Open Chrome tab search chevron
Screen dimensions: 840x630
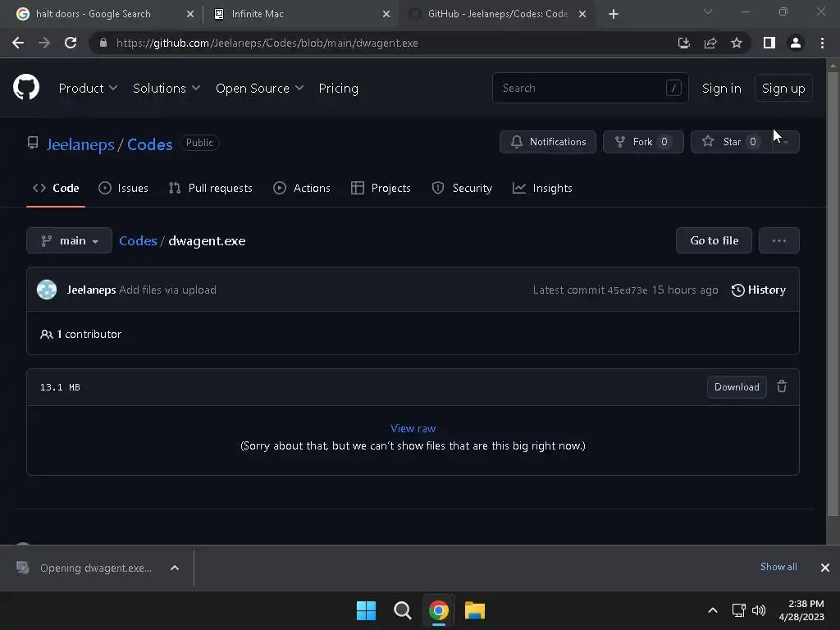pos(708,11)
